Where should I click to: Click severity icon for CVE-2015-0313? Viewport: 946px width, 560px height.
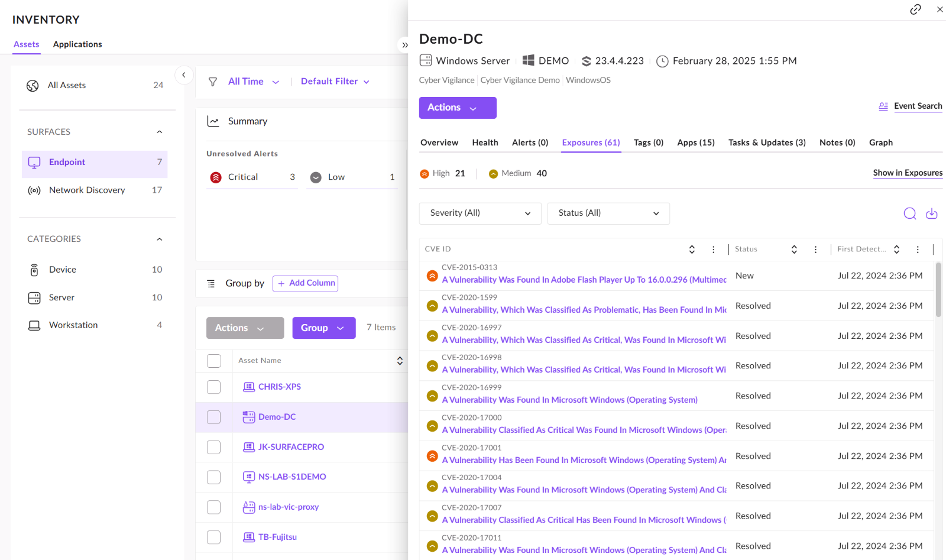[x=432, y=276]
